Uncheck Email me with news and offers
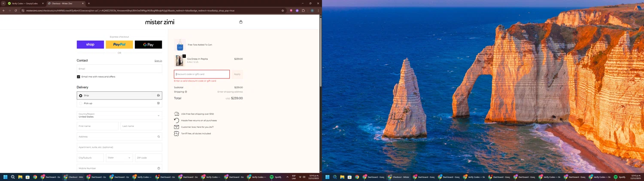Image resolution: width=644 pixels, height=181 pixels. (79, 77)
